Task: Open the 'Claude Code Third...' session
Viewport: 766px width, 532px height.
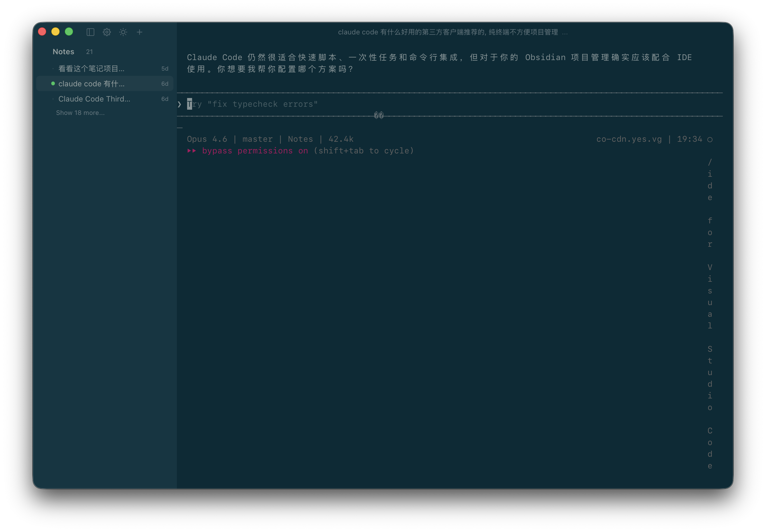Action: coord(105,99)
